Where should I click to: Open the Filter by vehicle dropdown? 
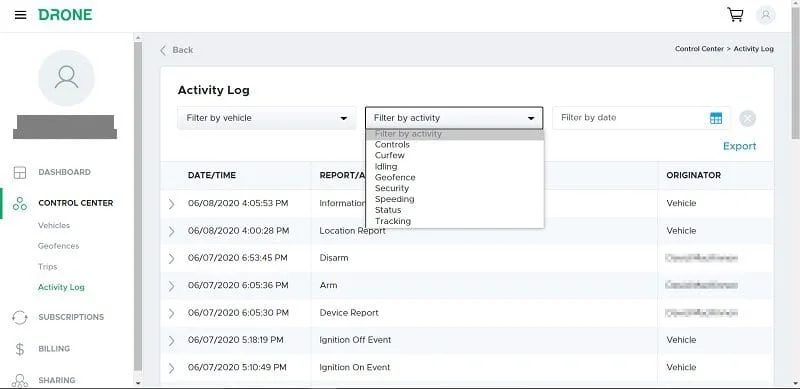266,118
